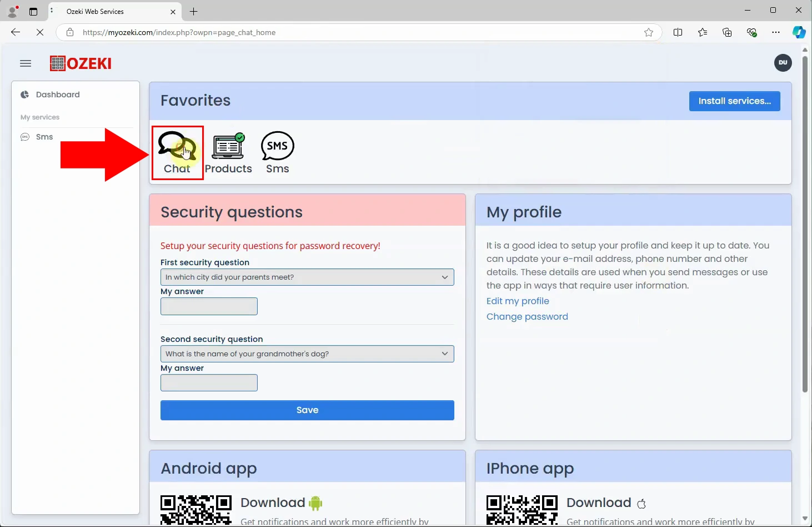Expand the Second security question dropdown
This screenshot has width=812, height=527.
pyautogui.click(x=307, y=354)
